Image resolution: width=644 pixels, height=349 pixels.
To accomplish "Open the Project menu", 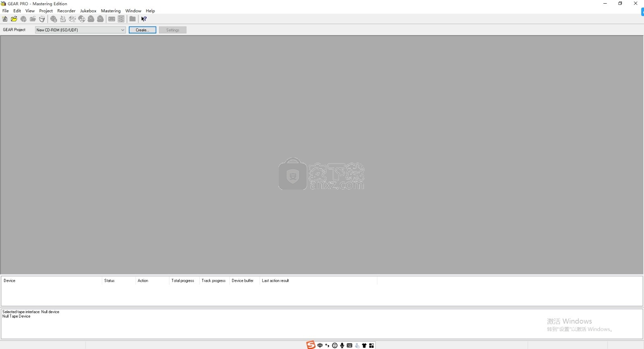I will click(x=46, y=11).
